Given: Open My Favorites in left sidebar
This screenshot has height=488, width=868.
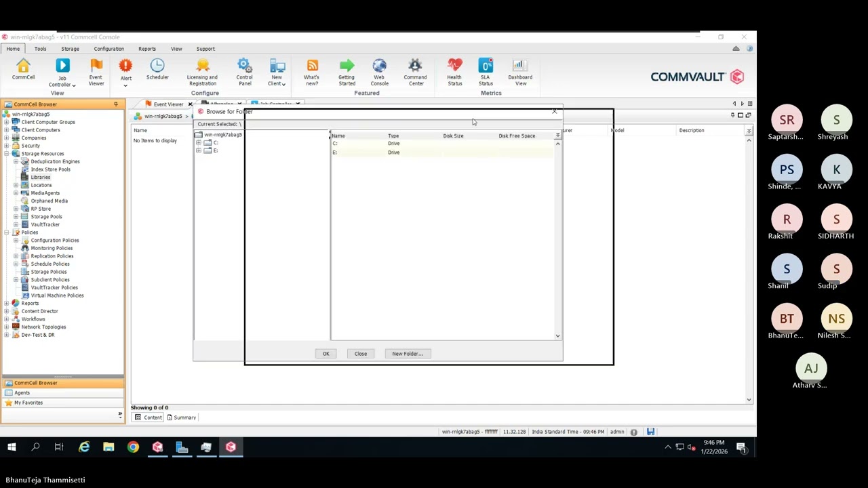Looking at the screenshot, I should [62, 403].
